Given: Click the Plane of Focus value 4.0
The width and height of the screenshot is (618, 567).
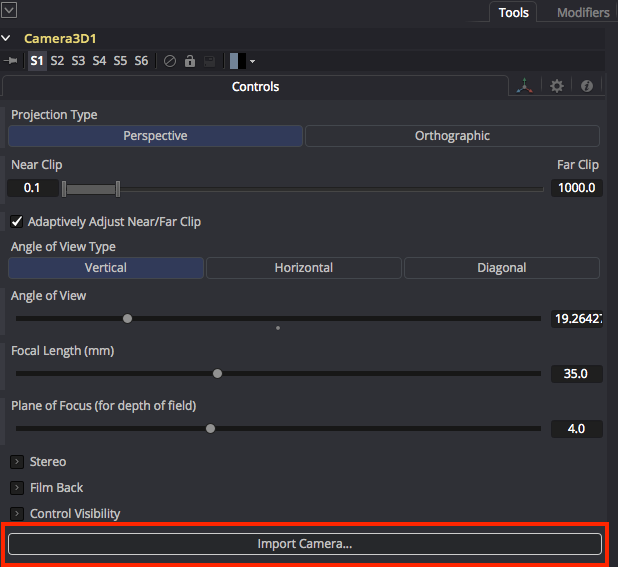Looking at the screenshot, I should coord(577,429).
